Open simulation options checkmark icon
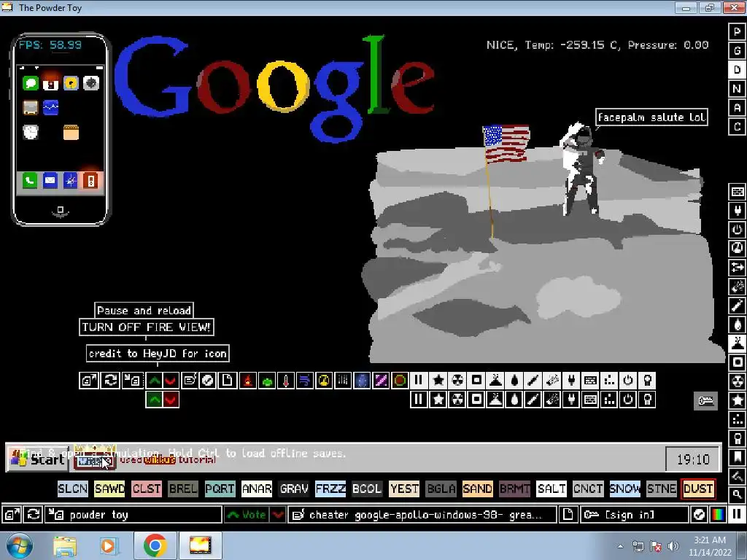 tap(699, 515)
